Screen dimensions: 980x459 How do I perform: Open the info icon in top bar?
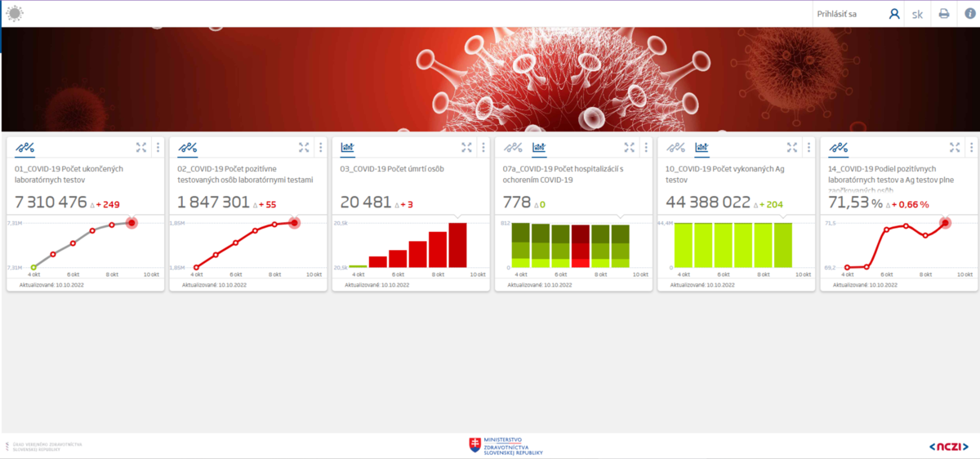coord(969,14)
